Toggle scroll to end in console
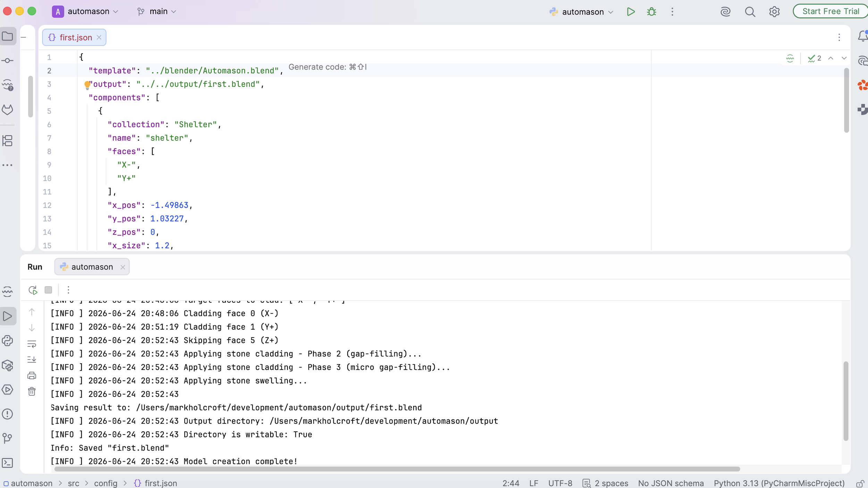This screenshot has height=488, width=868. [32, 359]
